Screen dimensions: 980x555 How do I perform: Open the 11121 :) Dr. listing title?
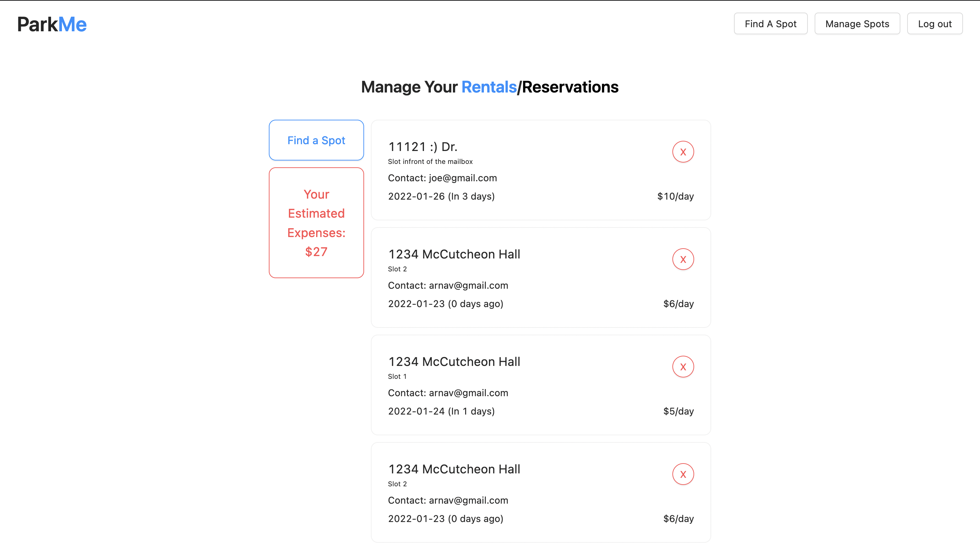coord(423,147)
